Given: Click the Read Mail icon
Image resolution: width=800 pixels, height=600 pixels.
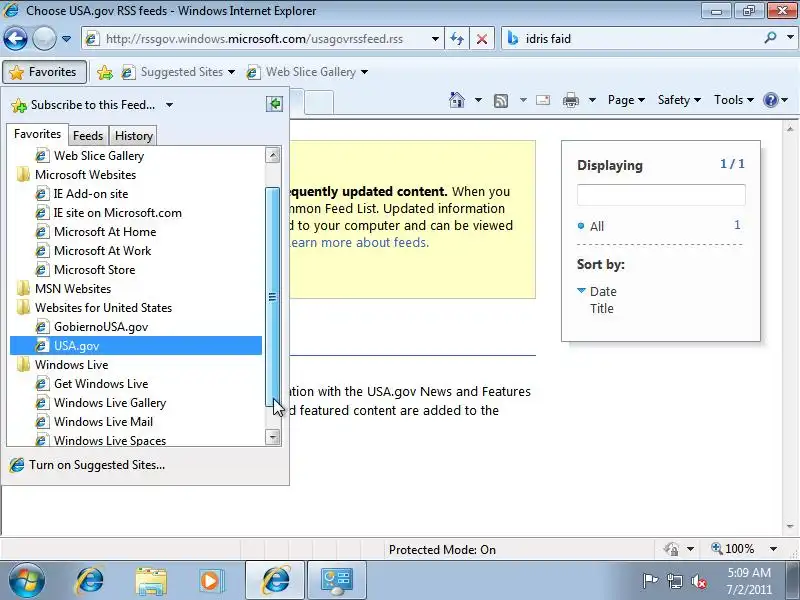Looking at the screenshot, I should click(543, 100).
